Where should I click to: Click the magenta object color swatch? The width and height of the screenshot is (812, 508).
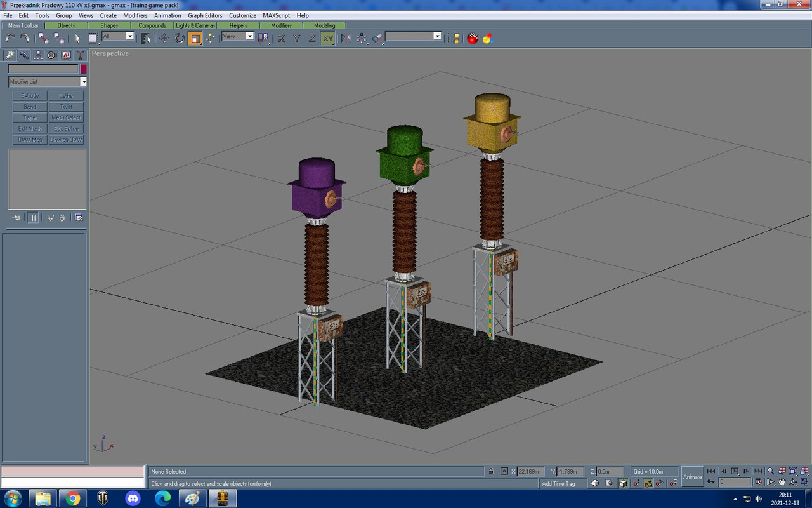point(83,69)
